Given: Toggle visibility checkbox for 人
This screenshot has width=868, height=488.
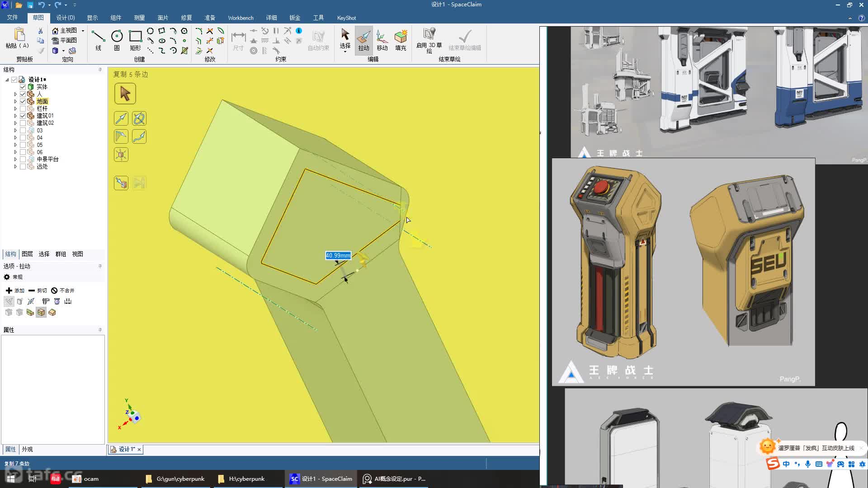Looking at the screenshot, I should pos(23,94).
